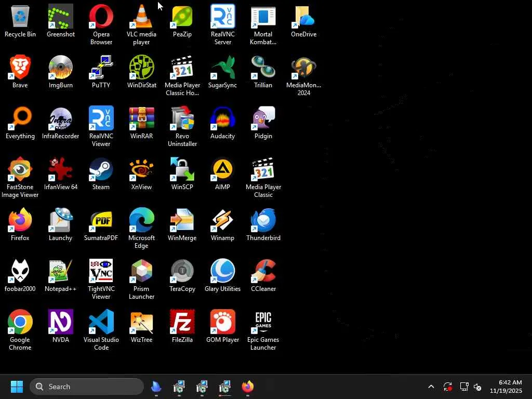Screen dimensions: 532x399
Task: Click the taskbar Search box
Action: point(87,387)
